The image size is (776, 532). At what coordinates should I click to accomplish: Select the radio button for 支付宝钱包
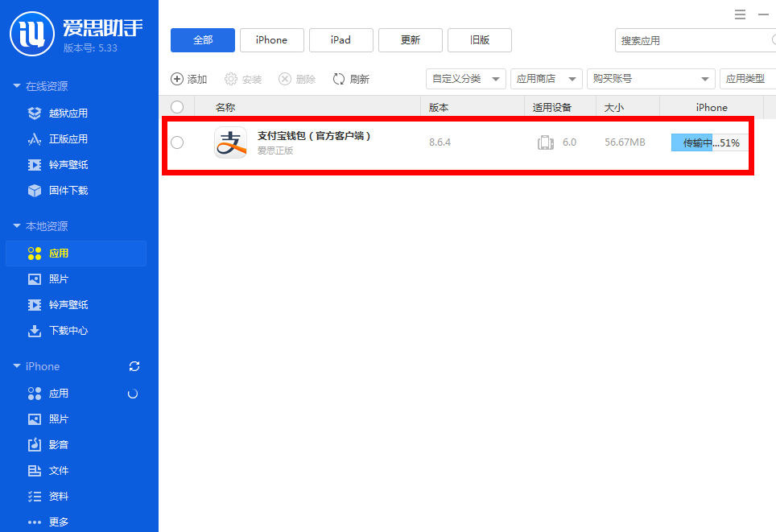(x=177, y=142)
